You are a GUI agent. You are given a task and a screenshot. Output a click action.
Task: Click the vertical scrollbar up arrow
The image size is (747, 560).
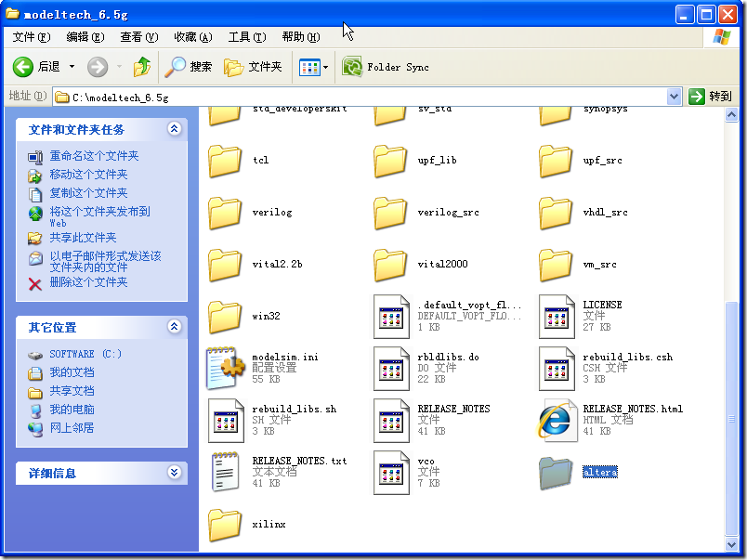coord(732,115)
